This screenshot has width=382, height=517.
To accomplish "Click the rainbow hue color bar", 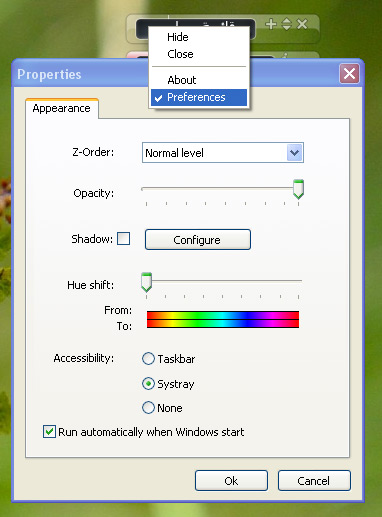I will pyautogui.click(x=223, y=319).
